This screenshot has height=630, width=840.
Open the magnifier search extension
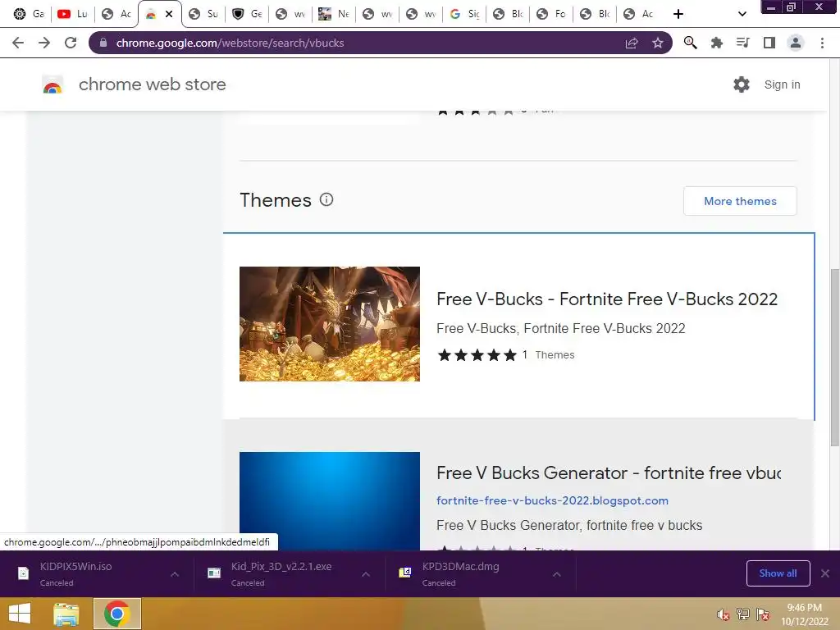(x=691, y=43)
